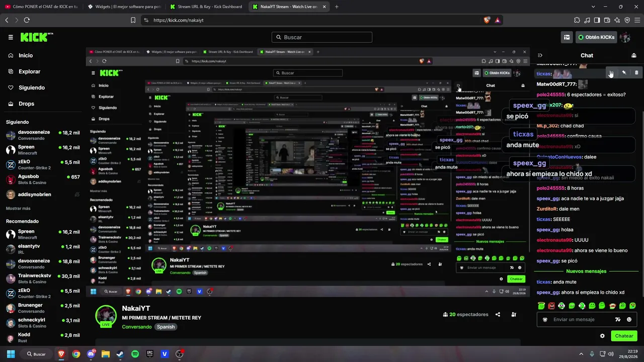Share the NakaiYT stream with the share icon
644x362 pixels.
pos(498,315)
